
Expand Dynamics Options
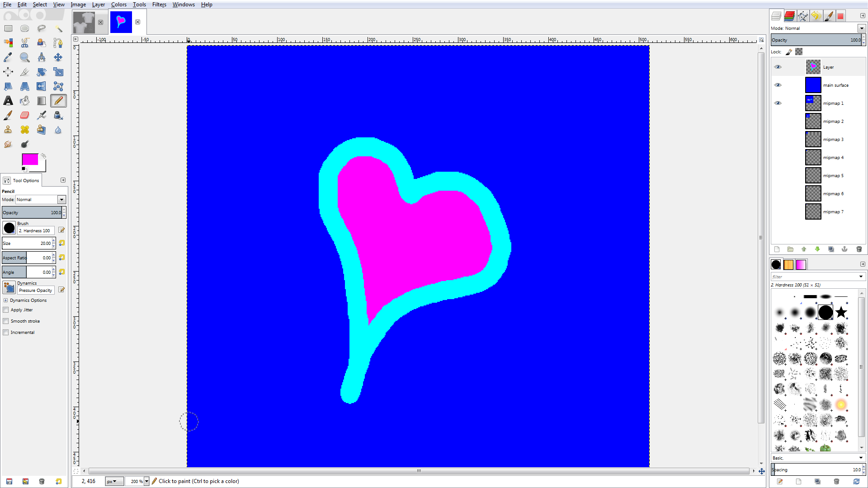point(6,300)
